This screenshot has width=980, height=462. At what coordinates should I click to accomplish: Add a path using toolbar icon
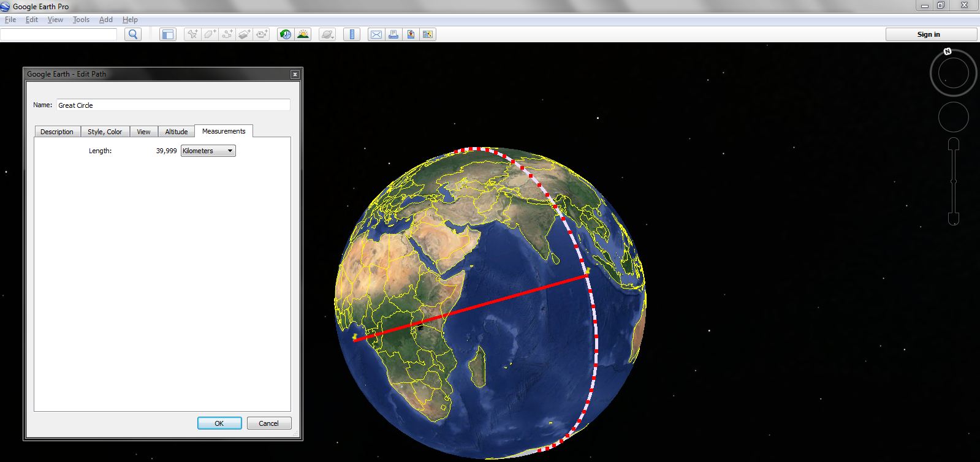227,34
